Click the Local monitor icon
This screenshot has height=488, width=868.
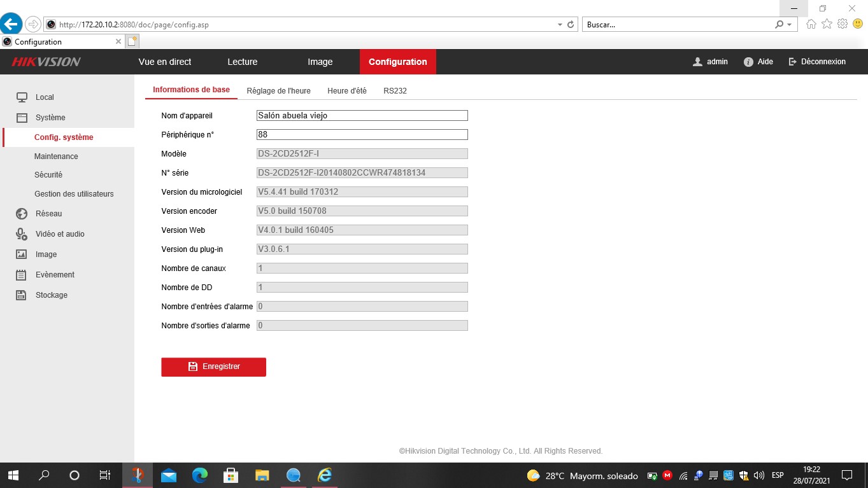(21, 97)
